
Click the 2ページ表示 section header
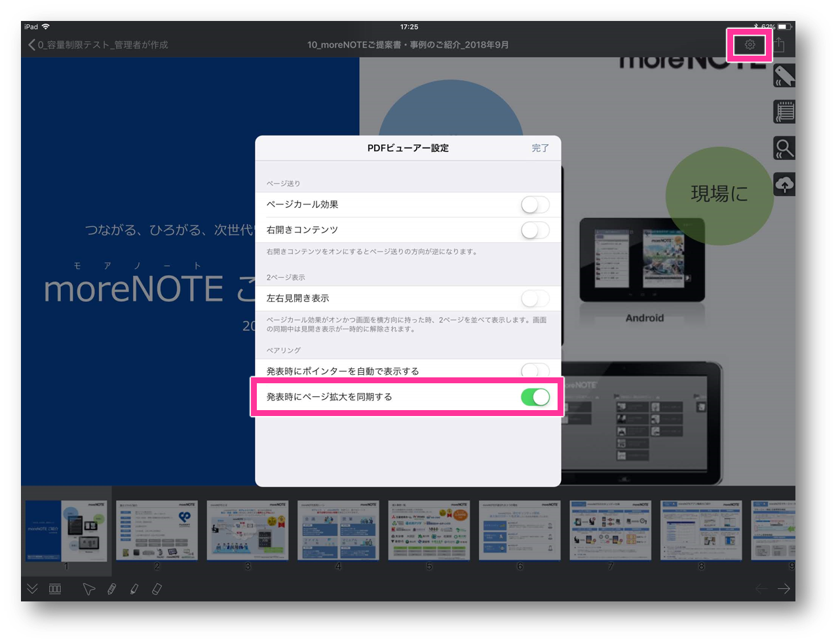click(x=286, y=278)
